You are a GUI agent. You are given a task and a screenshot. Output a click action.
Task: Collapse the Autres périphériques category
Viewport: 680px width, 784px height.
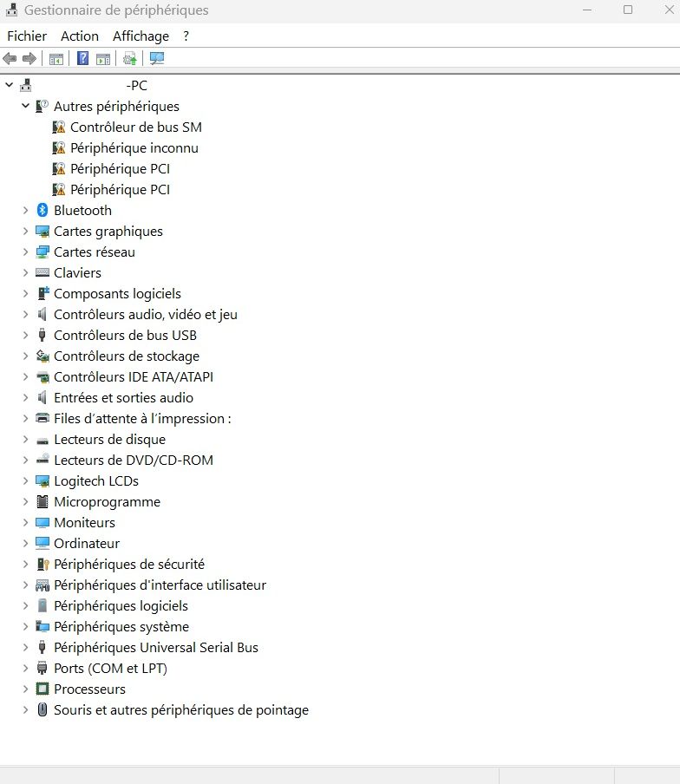[x=25, y=106]
